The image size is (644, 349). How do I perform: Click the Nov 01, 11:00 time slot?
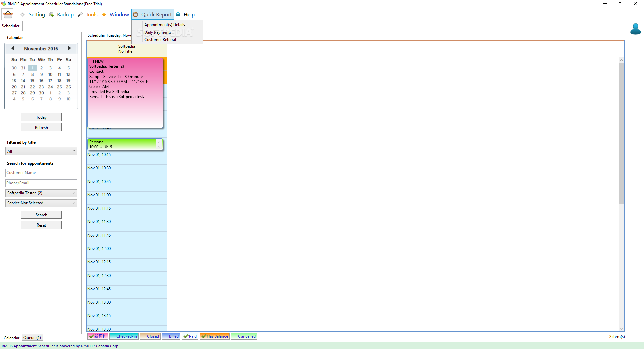(x=127, y=198)
